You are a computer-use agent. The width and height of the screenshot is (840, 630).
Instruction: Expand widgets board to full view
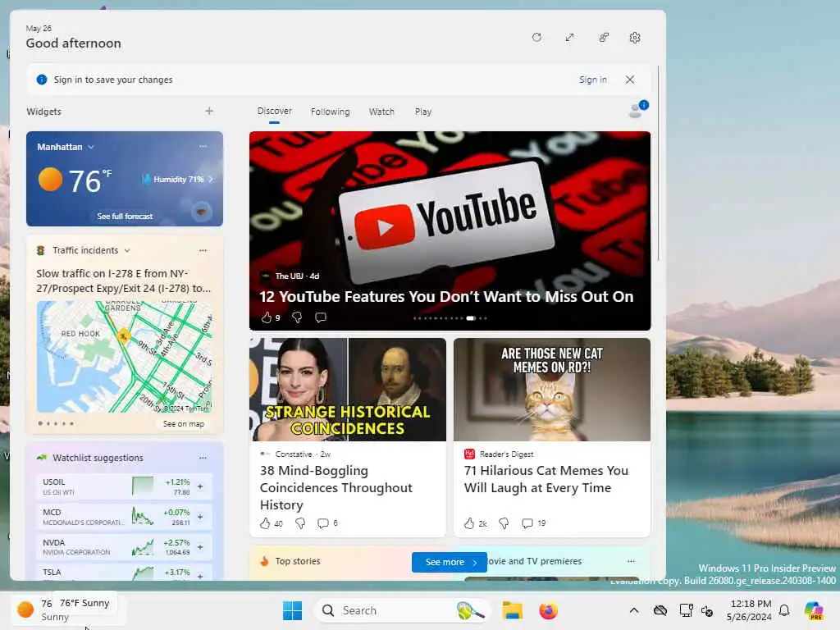[x=569, y=38]
